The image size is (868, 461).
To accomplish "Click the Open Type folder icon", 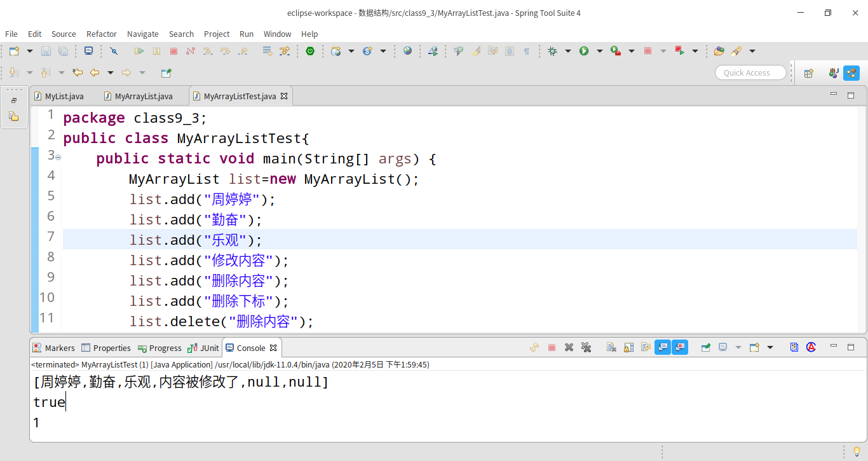I will 719,51.
